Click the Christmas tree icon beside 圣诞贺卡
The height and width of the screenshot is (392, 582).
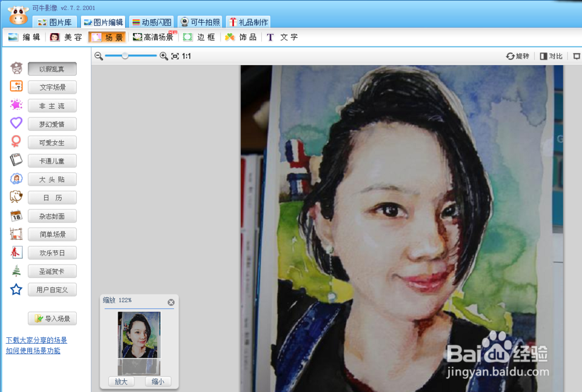point(16,270)
